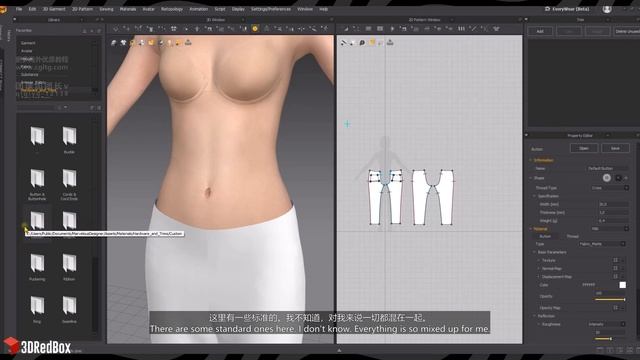Image resolution: width=640 pixels, height=360 pixels.
Task: Click the stamp-shaped icon ending 2D view icon row
Action: 390,42
